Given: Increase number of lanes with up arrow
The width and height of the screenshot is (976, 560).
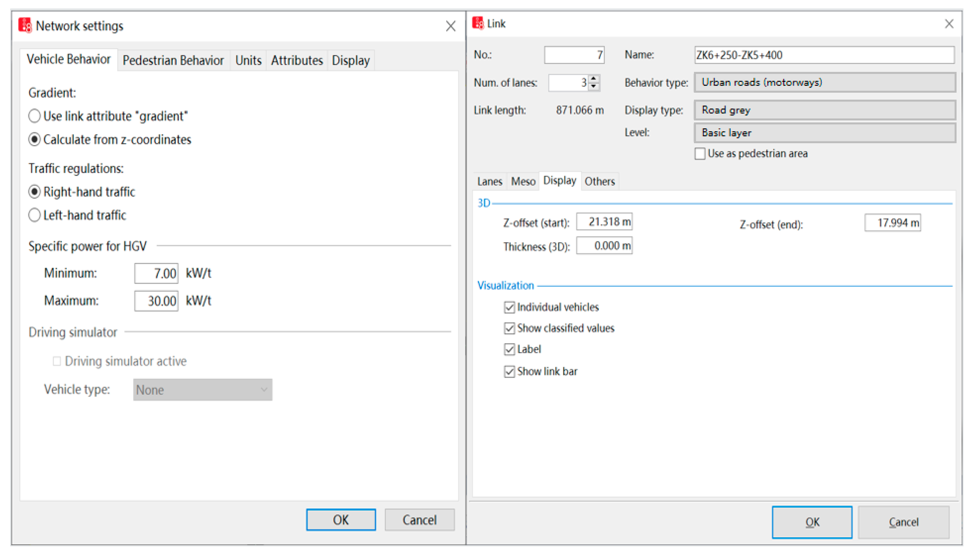Looking at the screenshot, I should (594, 79).
